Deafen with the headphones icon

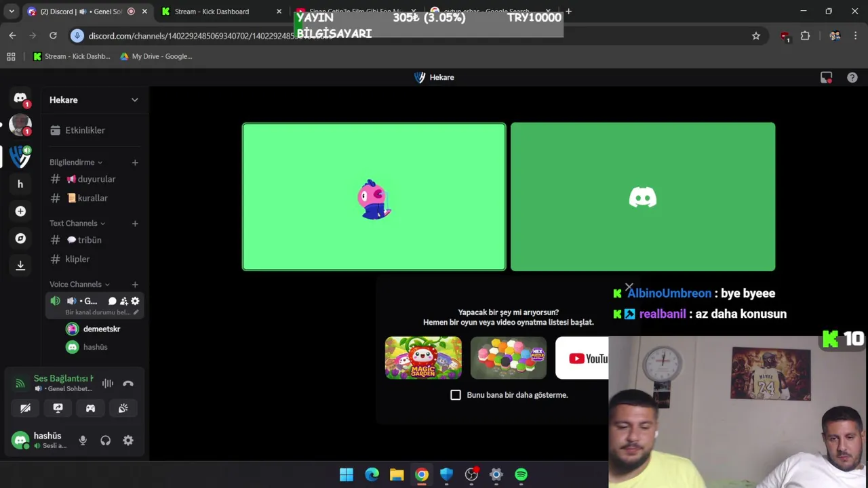tap(105, 441)
